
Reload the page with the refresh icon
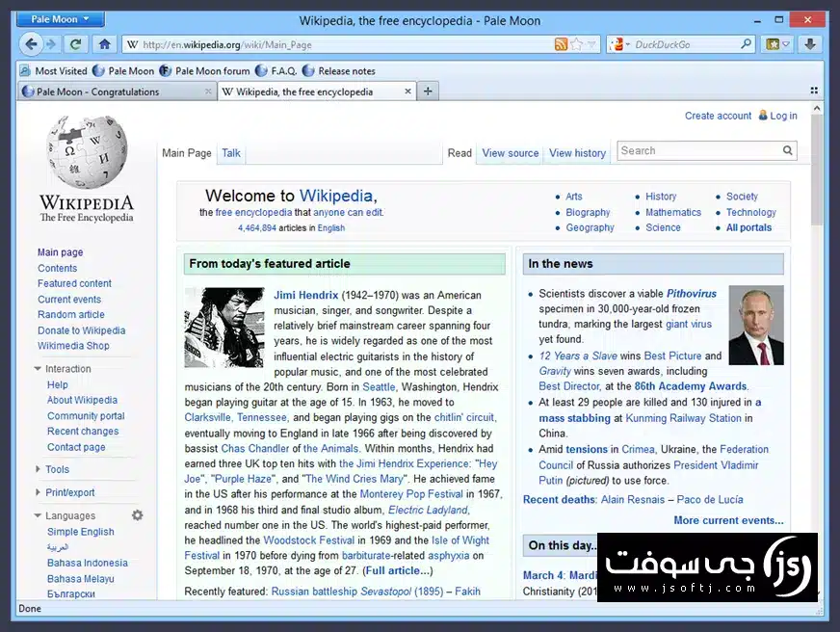tap(75, 44)
